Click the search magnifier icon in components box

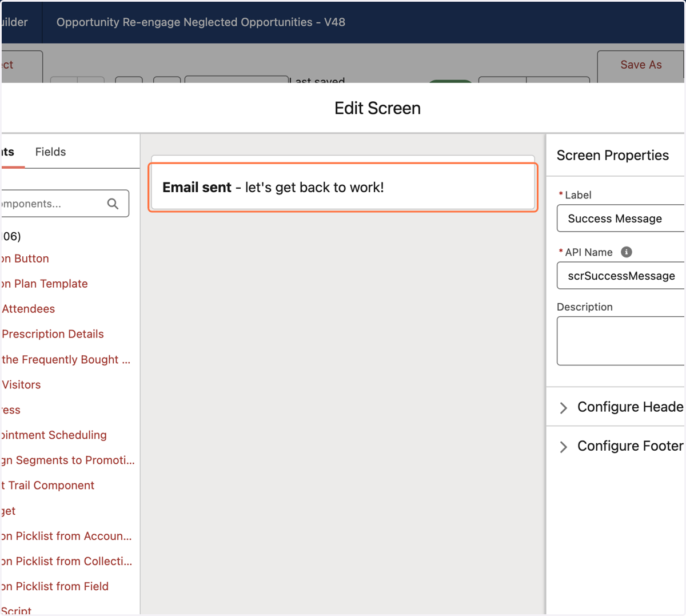pyautogui.click(x=113, y=204)
